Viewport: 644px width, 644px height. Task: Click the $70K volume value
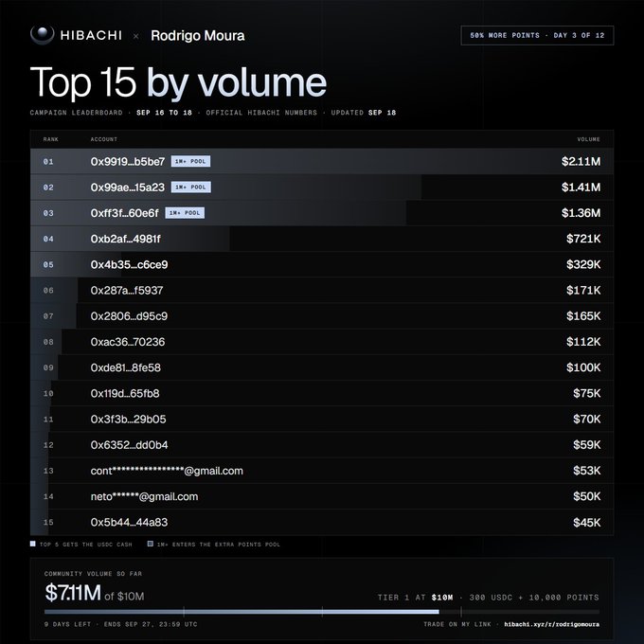click(587, 420)
